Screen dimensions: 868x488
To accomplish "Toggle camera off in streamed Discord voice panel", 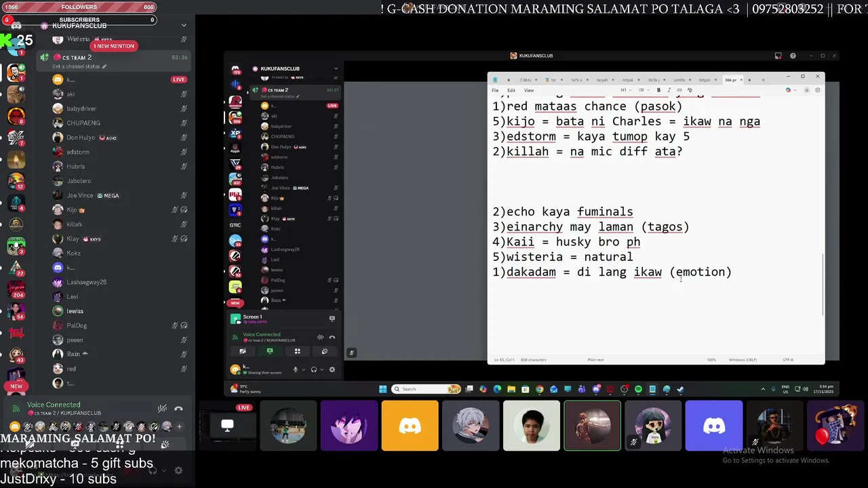I will click(x=242, y=351).
